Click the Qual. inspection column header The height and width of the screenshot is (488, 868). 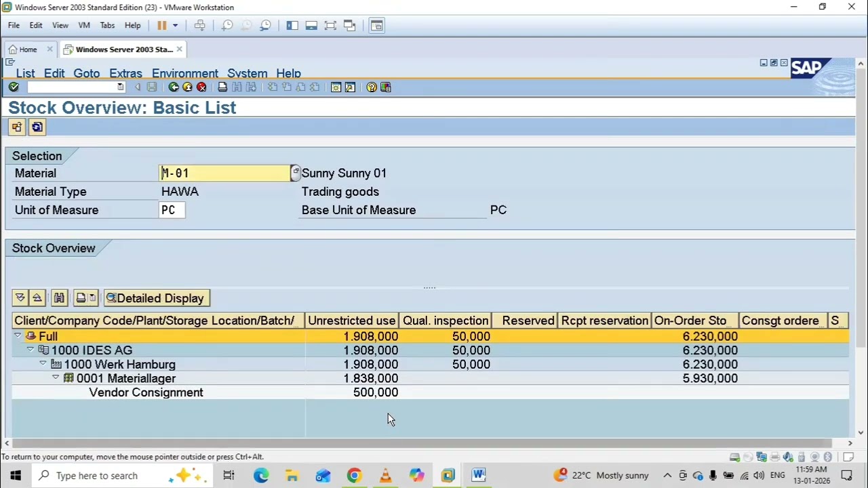[x=446, y=321]
